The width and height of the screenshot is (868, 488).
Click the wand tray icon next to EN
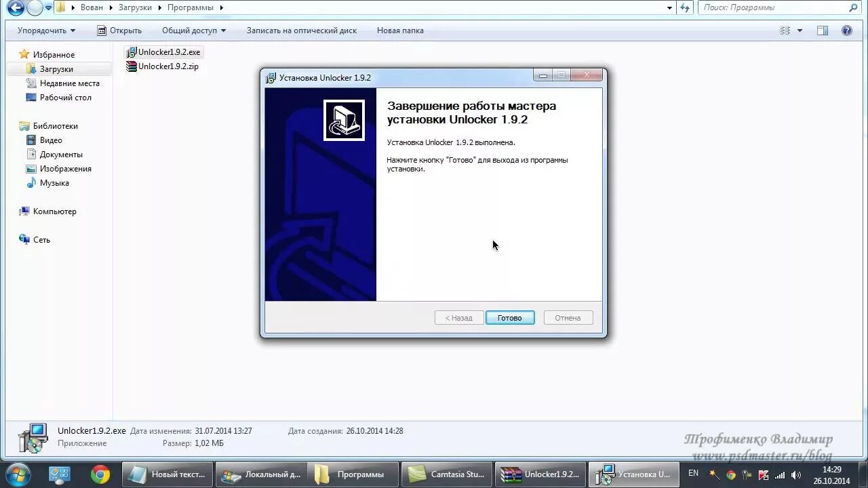pos(715,474)
